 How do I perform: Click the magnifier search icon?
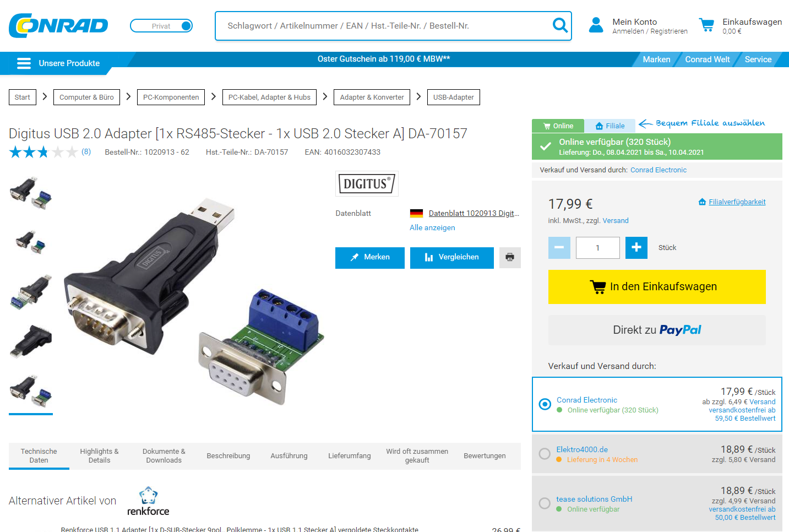click(x=560, y=25)
